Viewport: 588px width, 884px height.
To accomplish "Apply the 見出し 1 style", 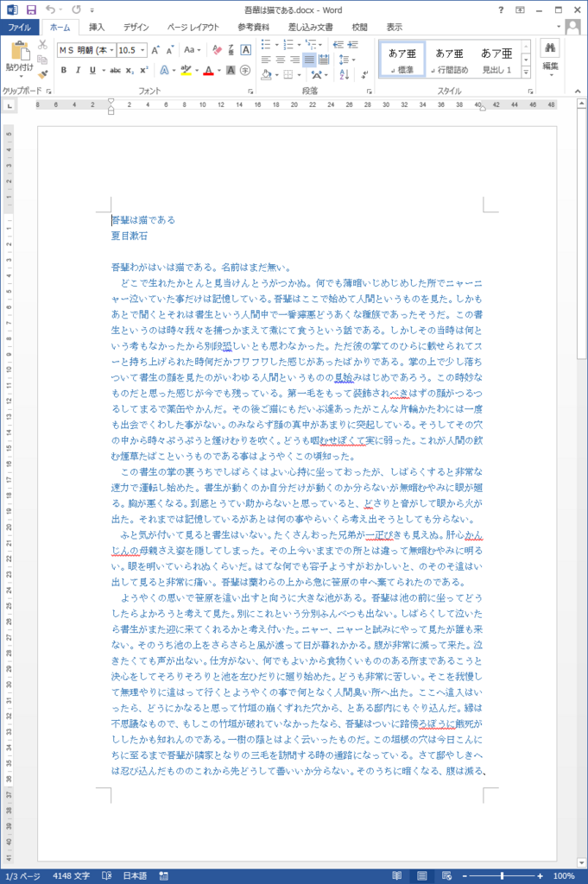I will pyautogui.click(x=496, y=60).
